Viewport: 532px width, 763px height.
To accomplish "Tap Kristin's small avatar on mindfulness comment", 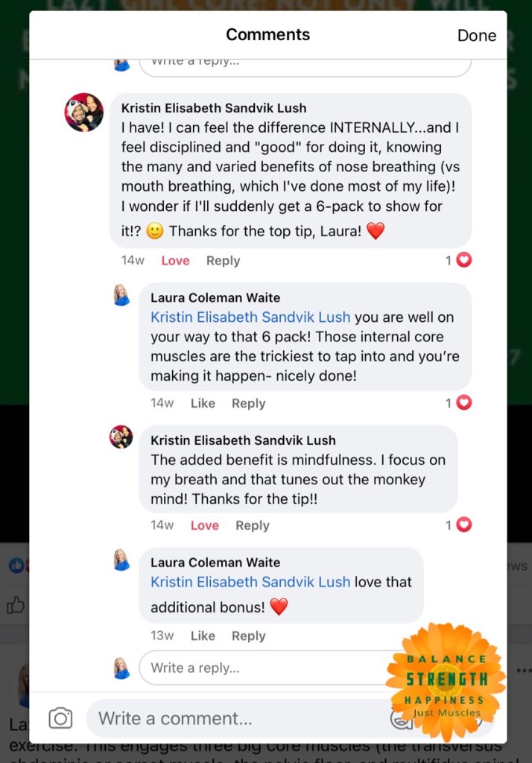I will coord(121,437).
